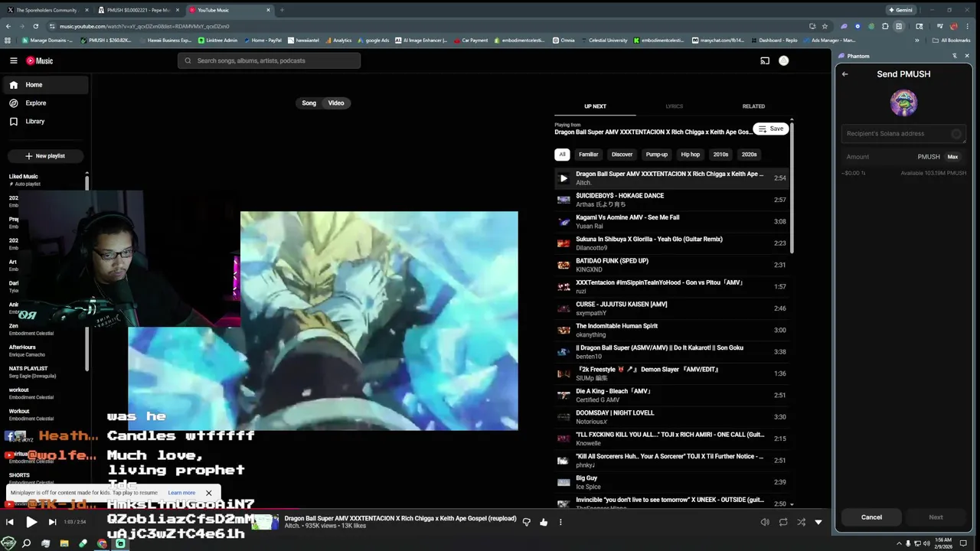Open address book icon in recipient field
980x551 pixels.
[x=956, y=134]
